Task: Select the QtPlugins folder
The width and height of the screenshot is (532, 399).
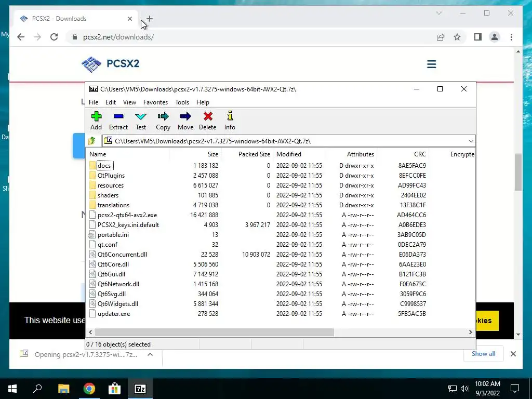Action: [x=111, y=176]
